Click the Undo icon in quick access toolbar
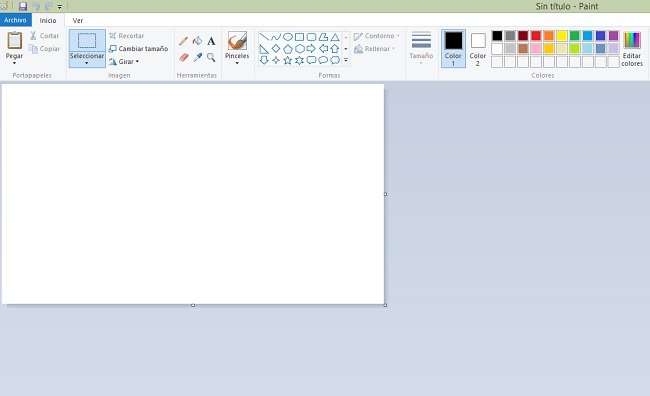 click(36, 6)
